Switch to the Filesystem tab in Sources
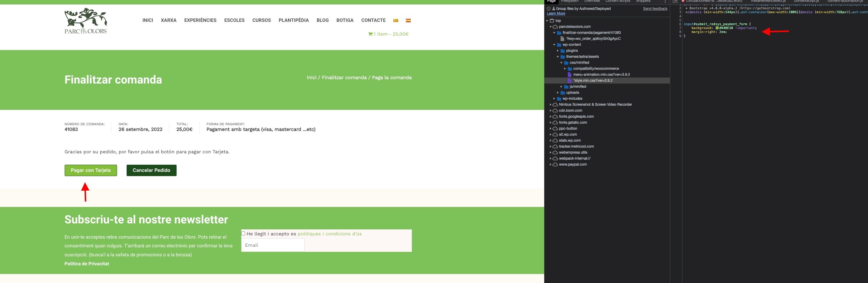The height and width of the screenshot is (283, 868). 570,1
